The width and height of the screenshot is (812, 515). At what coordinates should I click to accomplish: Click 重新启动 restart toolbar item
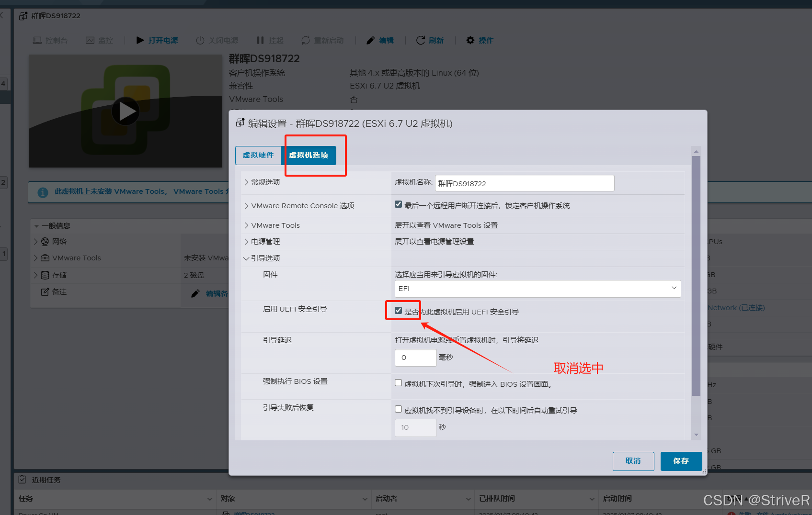coord(322,41)
